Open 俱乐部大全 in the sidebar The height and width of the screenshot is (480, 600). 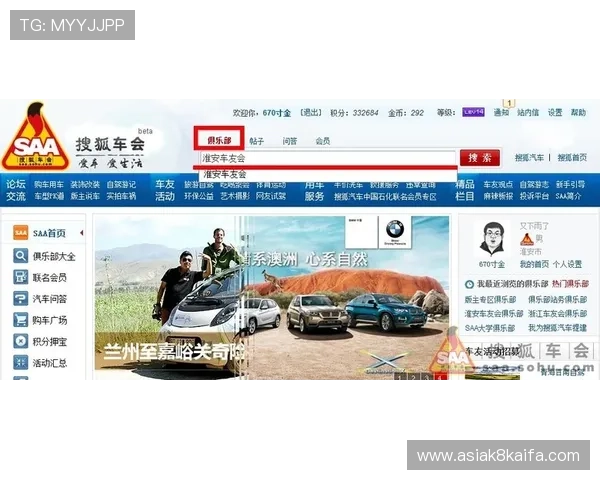pos(54,256)
